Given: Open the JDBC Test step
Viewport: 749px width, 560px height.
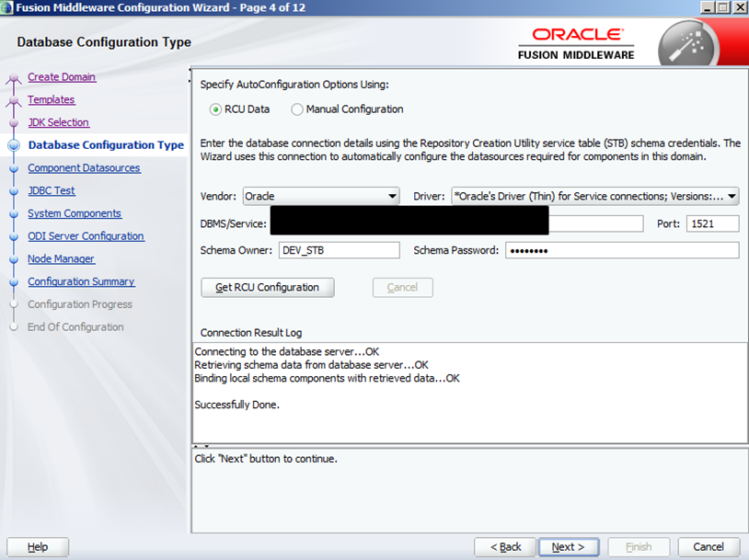Looking at the screenshot, I should click(x=51, y=191).
